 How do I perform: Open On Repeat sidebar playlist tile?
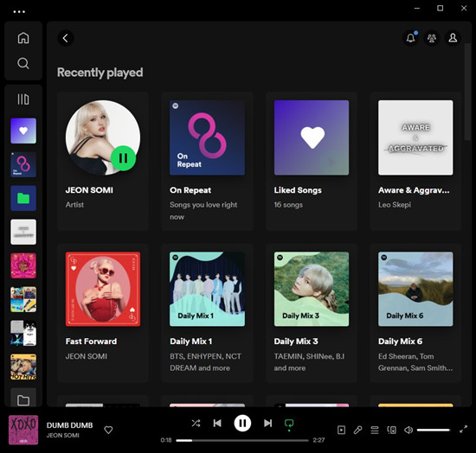point(23,164)
